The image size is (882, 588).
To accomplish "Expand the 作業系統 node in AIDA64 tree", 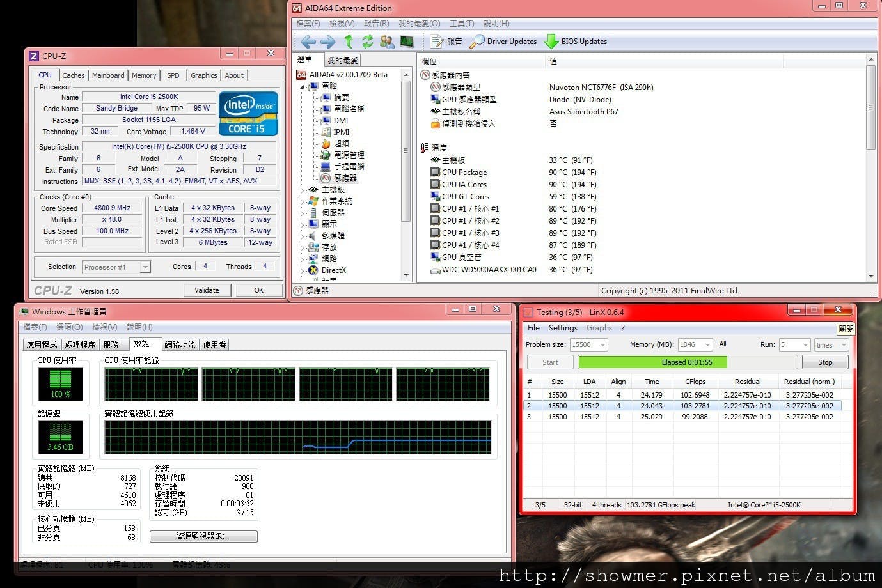I will click(x=303, y=201).
